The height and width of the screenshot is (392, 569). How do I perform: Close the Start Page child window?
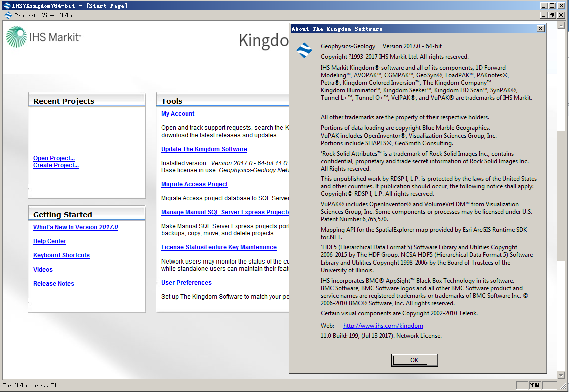click(561, 15)
